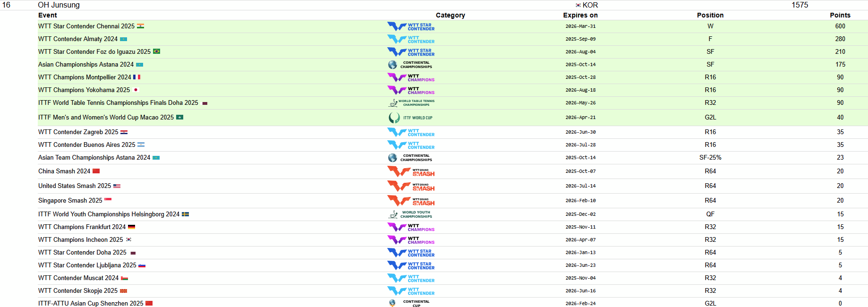Select points value 600
The image size is (868, 307).
(x=840, y=26)
